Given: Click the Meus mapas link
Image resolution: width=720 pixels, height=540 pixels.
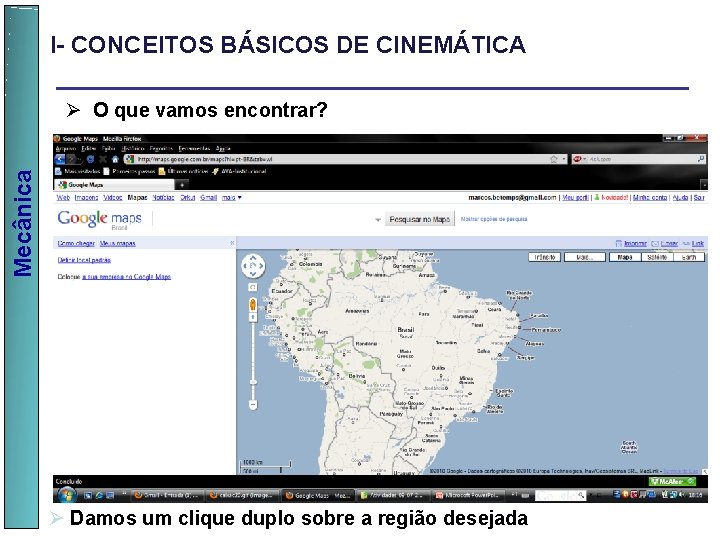Looking at the screenshot, I should (118, 244).
